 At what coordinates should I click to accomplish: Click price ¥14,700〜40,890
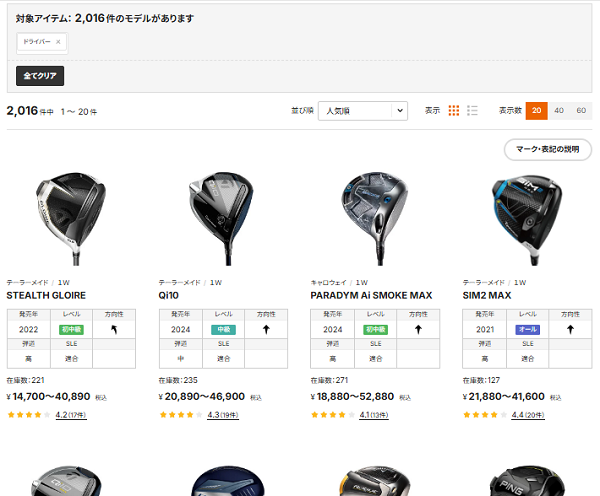coord(49,396)
